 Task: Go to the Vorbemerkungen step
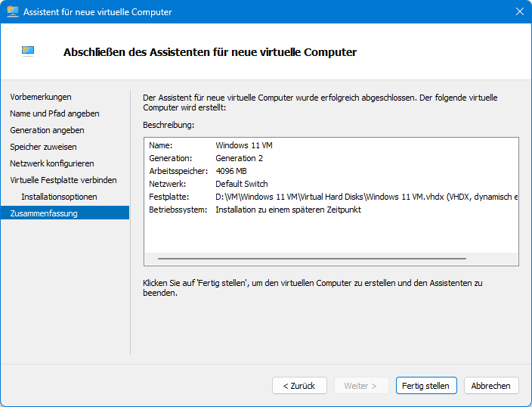pos(41,97)
